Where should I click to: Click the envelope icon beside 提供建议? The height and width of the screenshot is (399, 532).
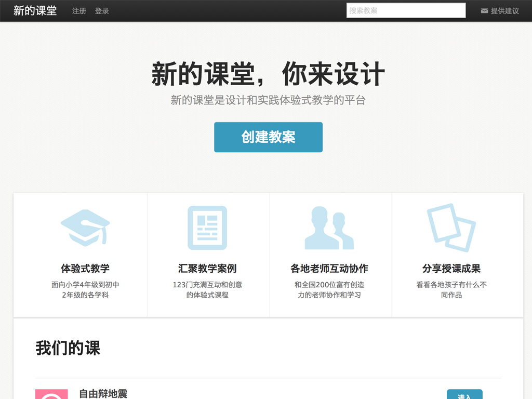click(484, 11)
